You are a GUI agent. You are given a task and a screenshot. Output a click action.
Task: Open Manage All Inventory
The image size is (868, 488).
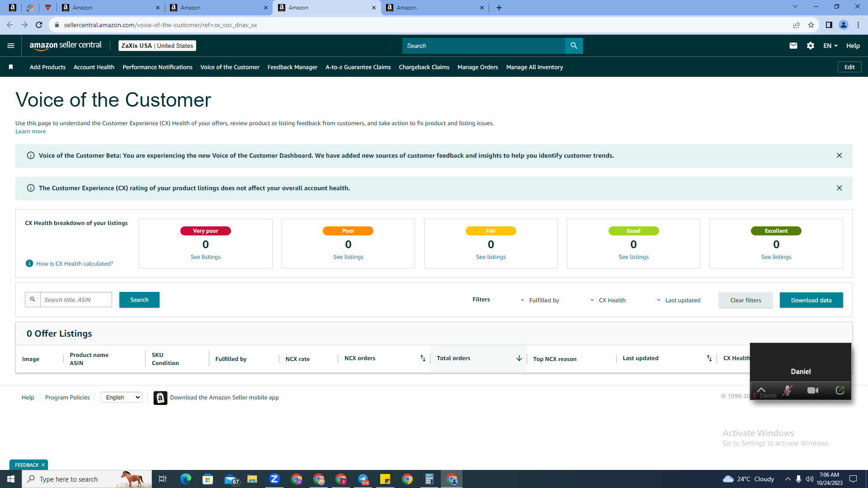[x=534, y=67]
